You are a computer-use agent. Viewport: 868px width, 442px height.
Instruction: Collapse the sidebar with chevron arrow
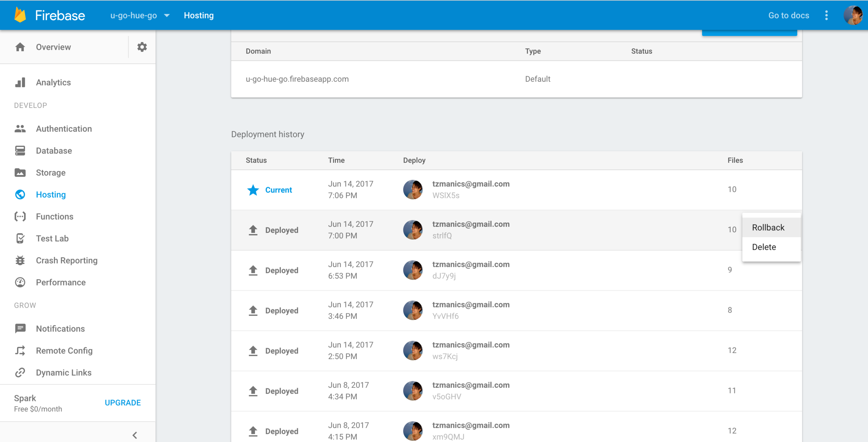point(135,435)
